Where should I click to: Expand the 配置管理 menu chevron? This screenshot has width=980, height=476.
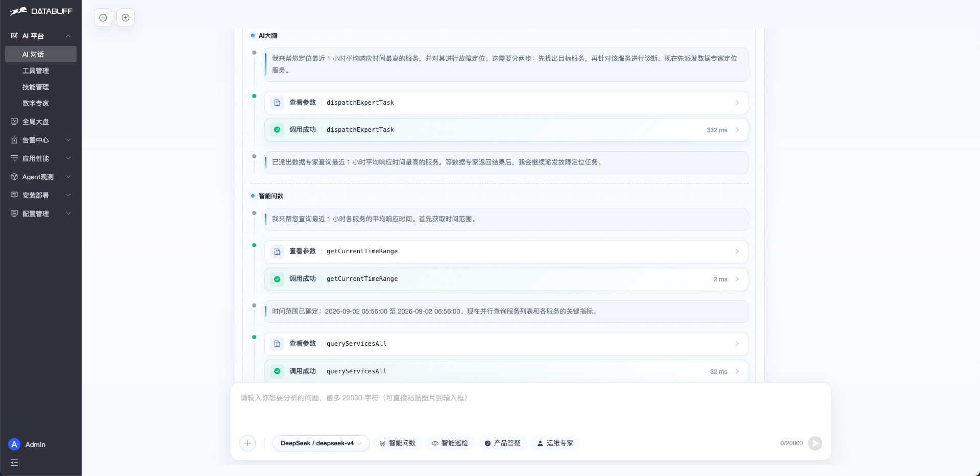tap(68, 213)
